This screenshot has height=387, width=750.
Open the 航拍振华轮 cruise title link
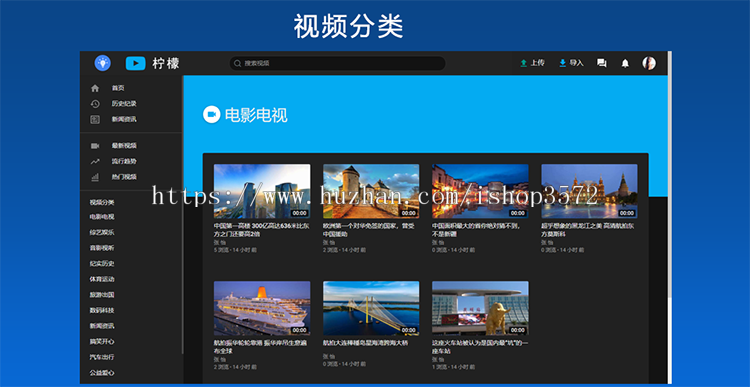(x=260, y=347)
